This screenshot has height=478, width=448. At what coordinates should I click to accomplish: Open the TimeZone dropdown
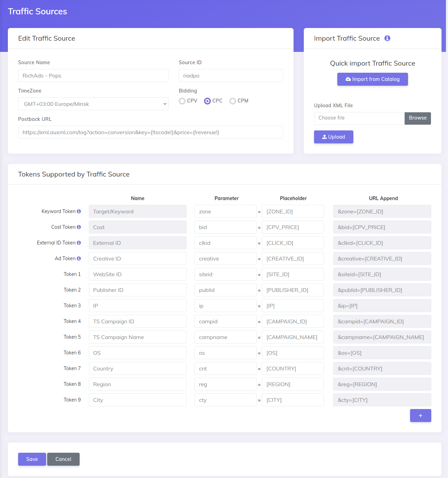(x=93, y=104)
